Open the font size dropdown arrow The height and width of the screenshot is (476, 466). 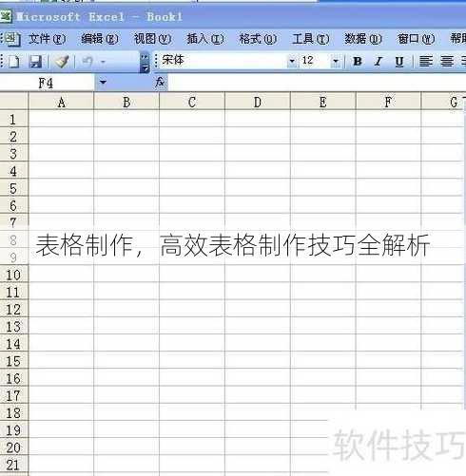pyautogui.click(x=336, y=61)
